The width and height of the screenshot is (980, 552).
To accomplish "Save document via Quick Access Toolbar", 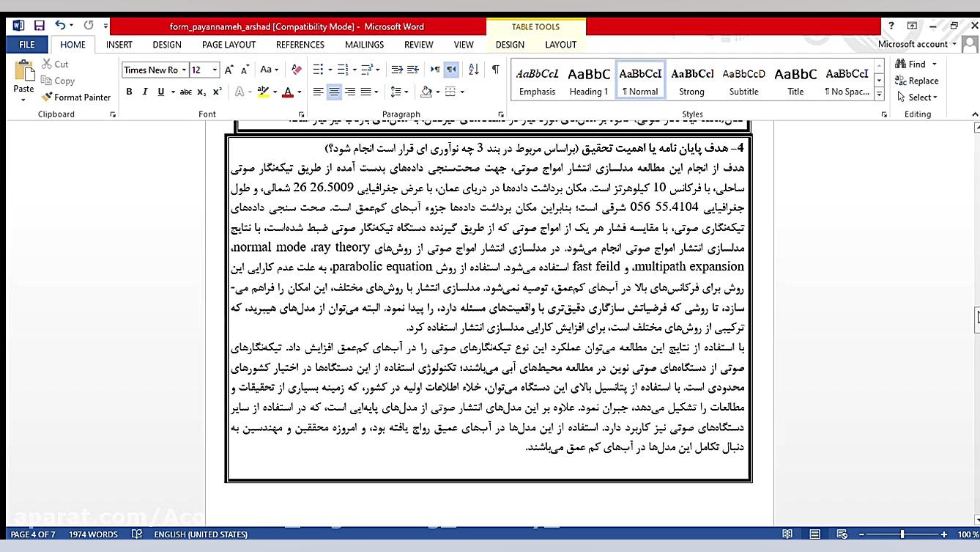I will point(40,24).
